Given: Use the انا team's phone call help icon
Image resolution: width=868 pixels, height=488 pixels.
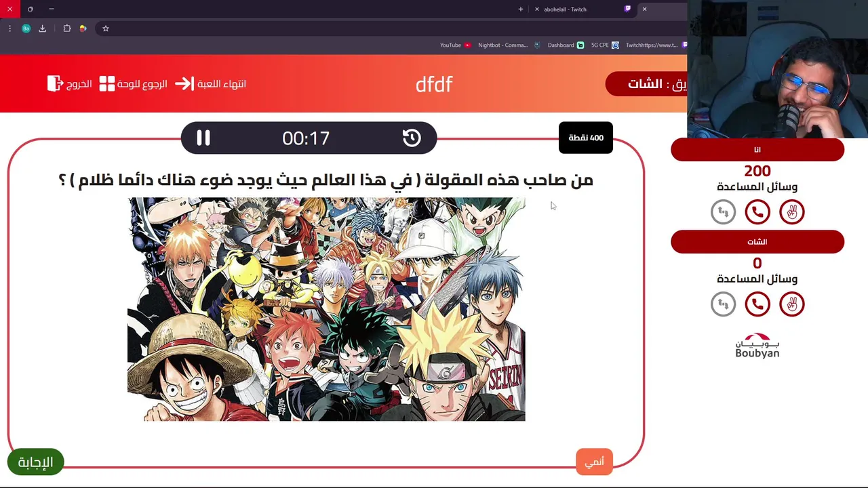Looking at the screenshot, I should click(x=757, y=212).
